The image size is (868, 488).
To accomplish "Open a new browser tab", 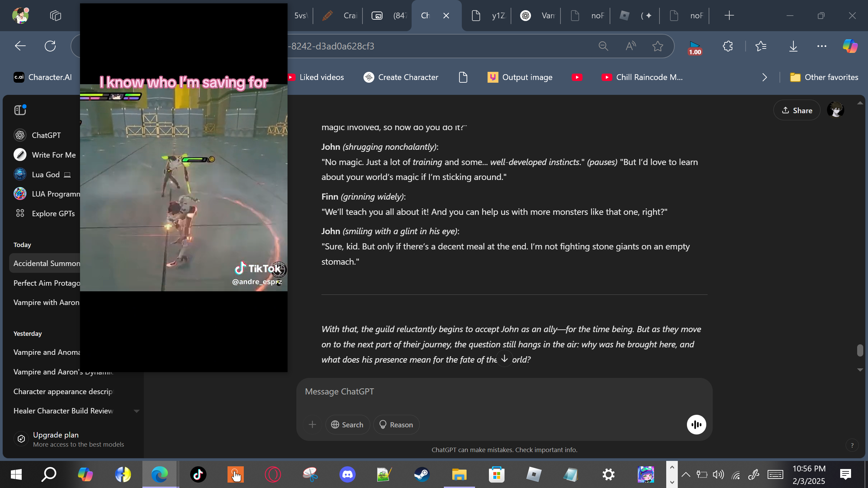I will [729, 16].
